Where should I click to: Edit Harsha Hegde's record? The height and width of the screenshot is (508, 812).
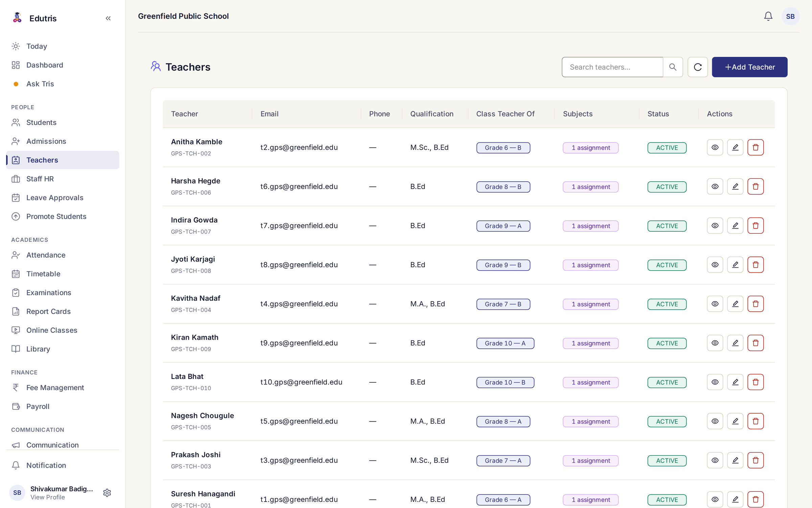click(x=735, y=187)
